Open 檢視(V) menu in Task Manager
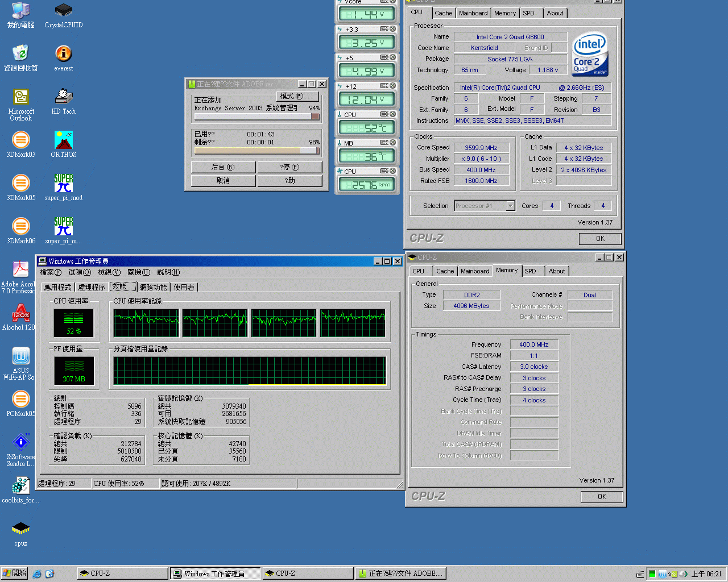728x582 pixels. 109,272
